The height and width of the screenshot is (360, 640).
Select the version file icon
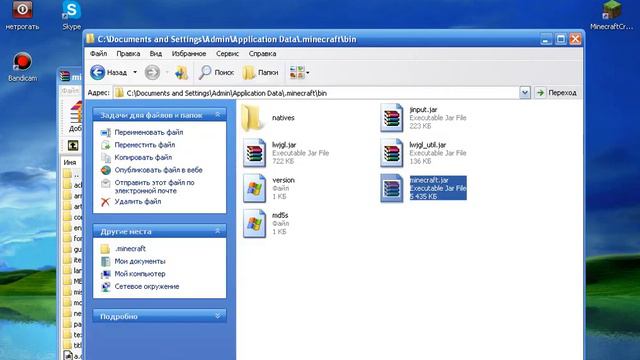point(254,188)
